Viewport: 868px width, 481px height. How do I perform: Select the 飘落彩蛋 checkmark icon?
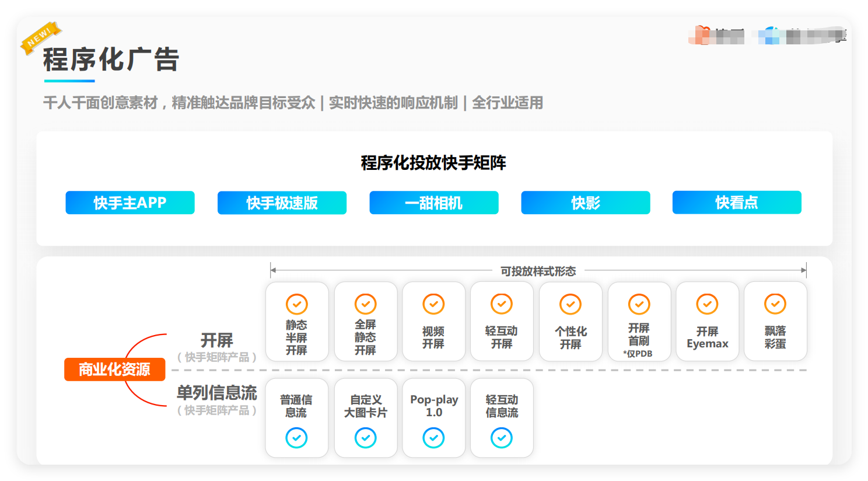[775, 304]
